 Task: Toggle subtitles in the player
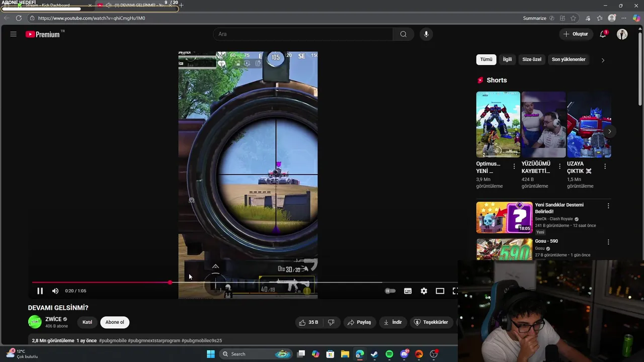408,291
